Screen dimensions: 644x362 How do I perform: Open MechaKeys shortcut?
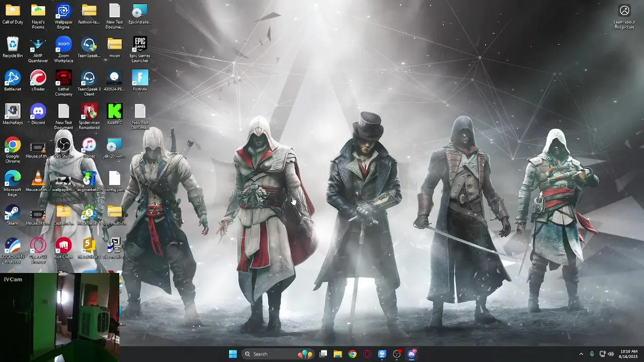(x=13, y=115)
